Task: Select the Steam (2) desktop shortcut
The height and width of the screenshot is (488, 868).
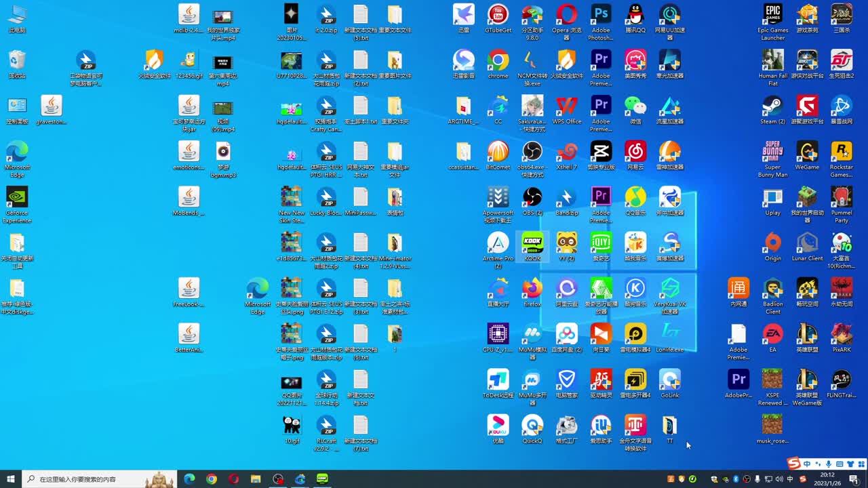Action: (x=772, y=106)
